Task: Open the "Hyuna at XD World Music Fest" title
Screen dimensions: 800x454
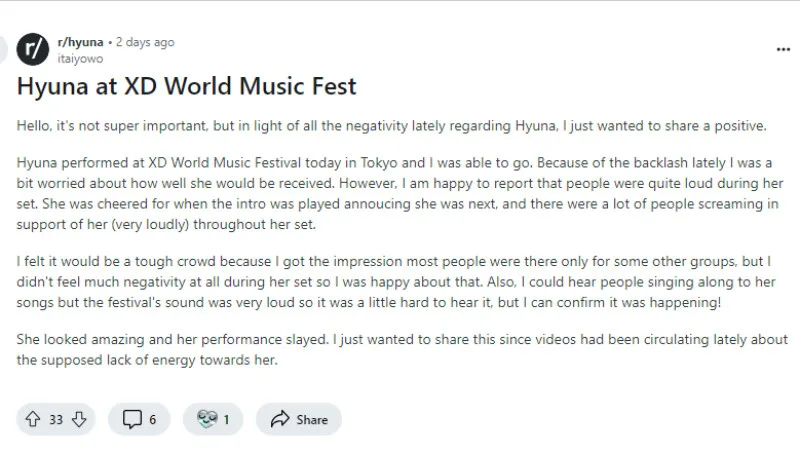Action: point(186,87)
